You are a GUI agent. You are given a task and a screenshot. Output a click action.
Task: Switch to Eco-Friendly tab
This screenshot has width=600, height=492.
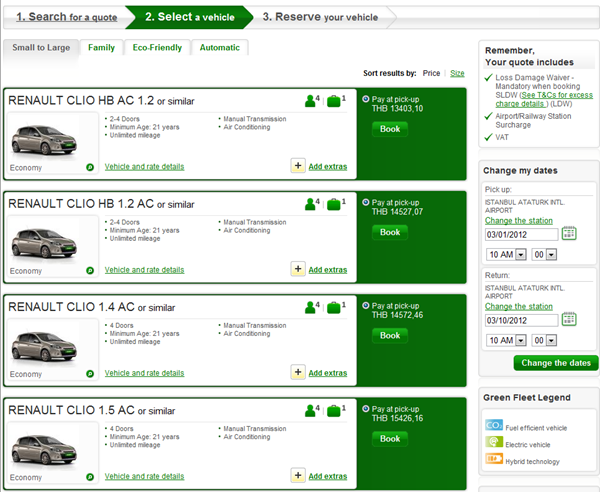click(157, 47)
